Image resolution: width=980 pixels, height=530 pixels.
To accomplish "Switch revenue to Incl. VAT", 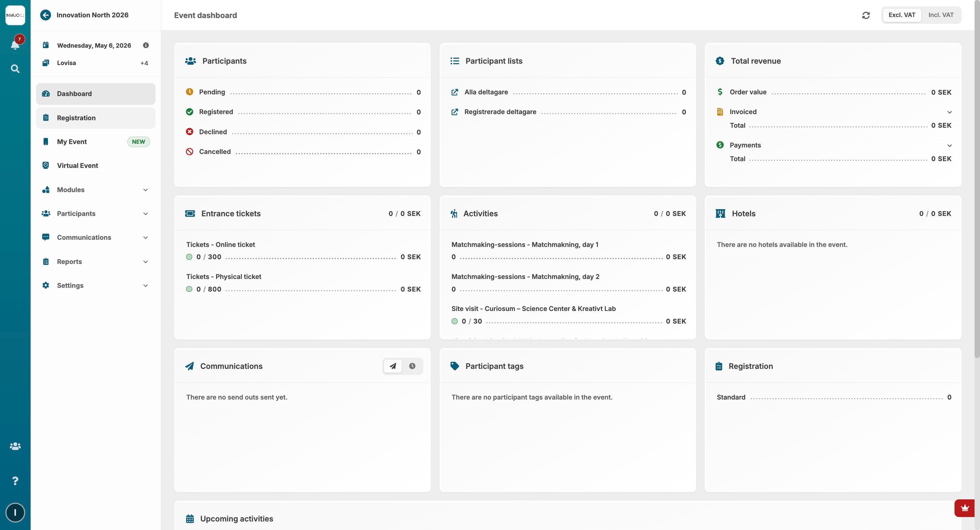I will pyautogui.click(x=941, y=15).
